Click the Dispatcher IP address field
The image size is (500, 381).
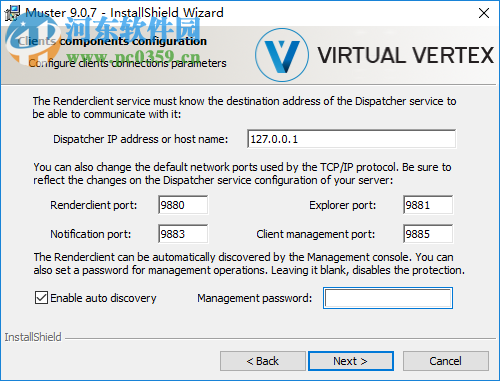[352, 139]
